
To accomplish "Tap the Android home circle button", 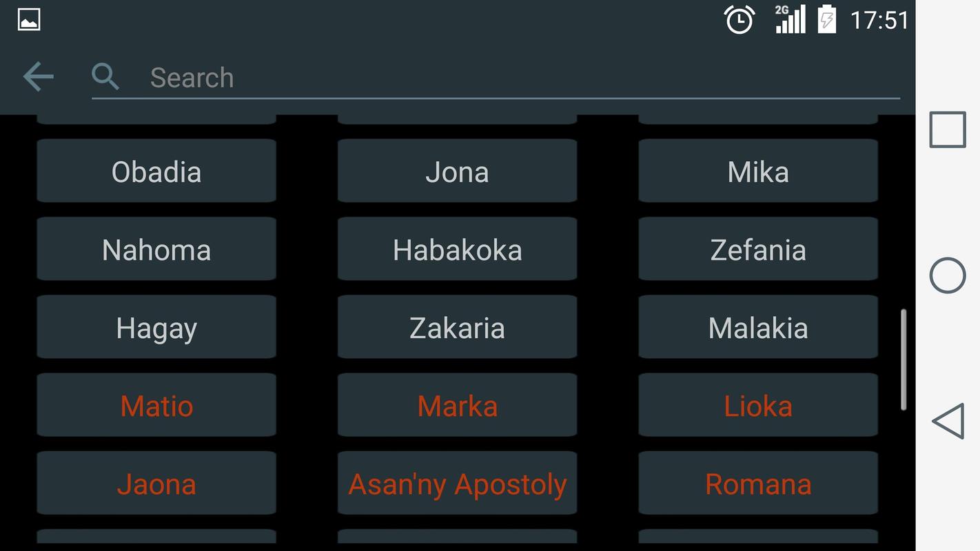I will click(x=948, y=275).
